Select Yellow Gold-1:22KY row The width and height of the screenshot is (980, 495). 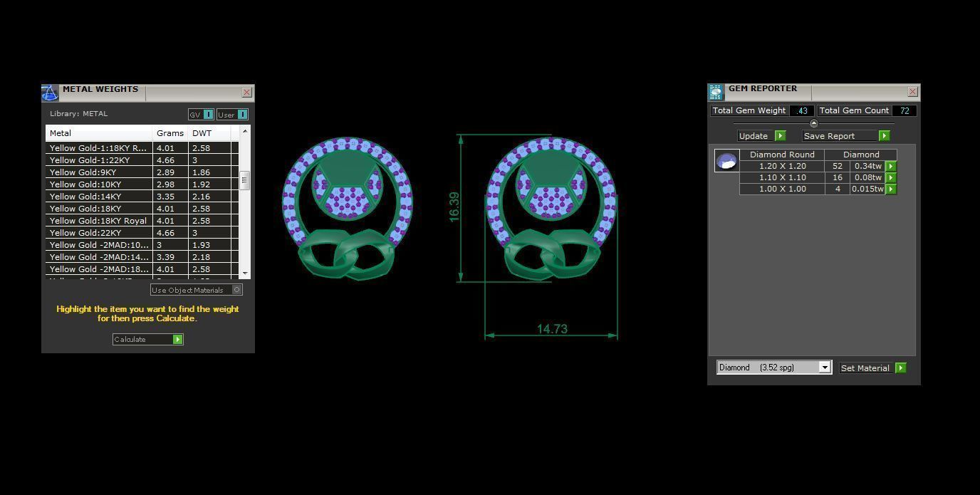click(x=142, y=160)
